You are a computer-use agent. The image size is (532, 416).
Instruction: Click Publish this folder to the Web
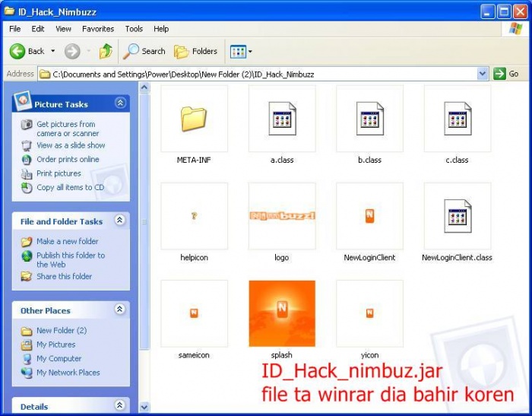click(71, 260)
